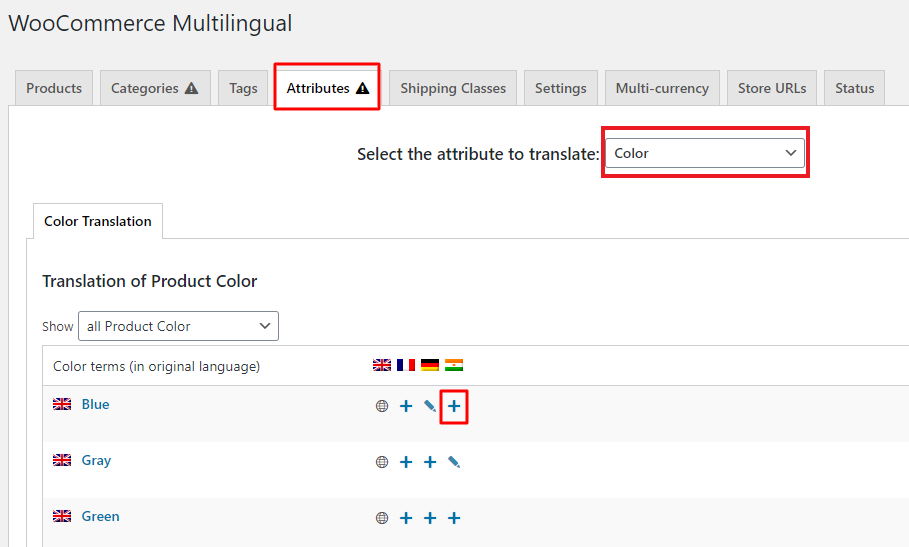
Task: Click the globe icon in Gray row
Action: (382, 462)
